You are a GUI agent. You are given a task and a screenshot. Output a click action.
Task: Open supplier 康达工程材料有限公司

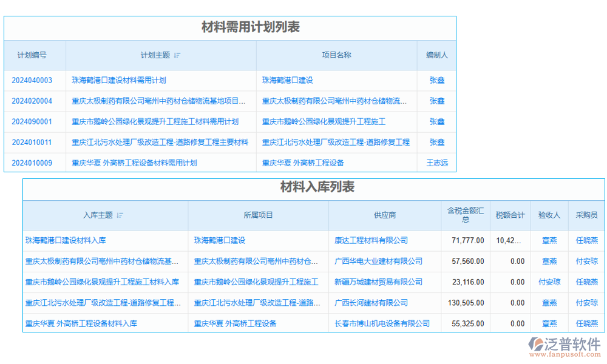(x=371, y=240)
